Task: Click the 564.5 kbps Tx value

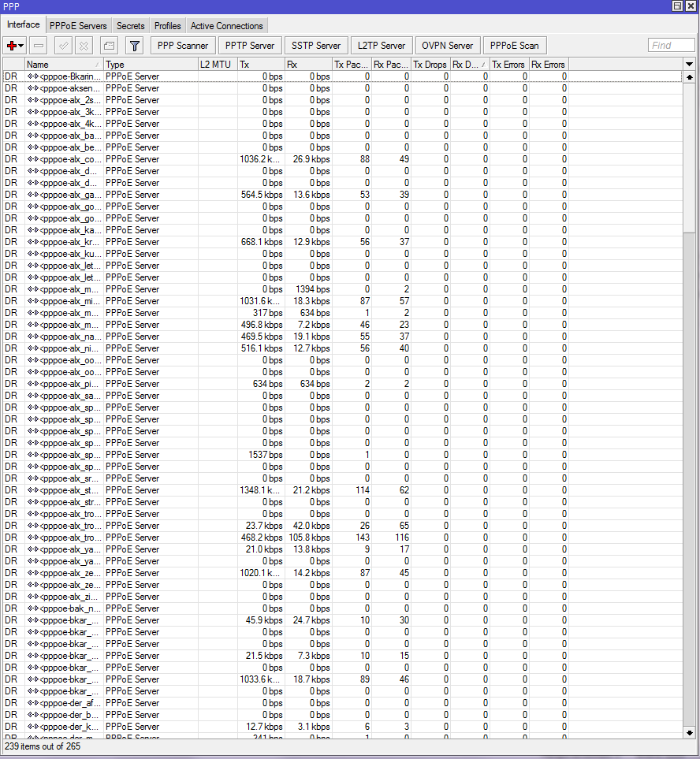Action: tap(262, 195)
